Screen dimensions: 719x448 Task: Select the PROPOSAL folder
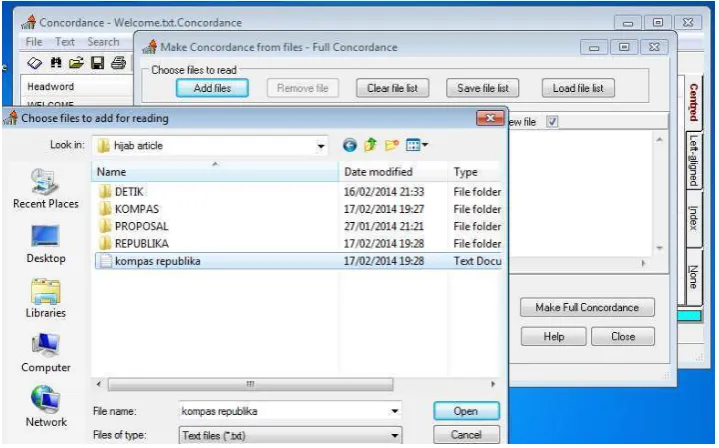[141, 227]
